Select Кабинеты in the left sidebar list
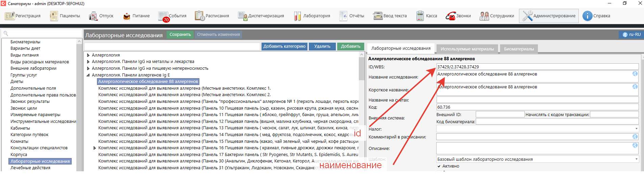Image resolution: width=644 pixels, height=177 pixels. pyautogui.click(x=20, y=128)
